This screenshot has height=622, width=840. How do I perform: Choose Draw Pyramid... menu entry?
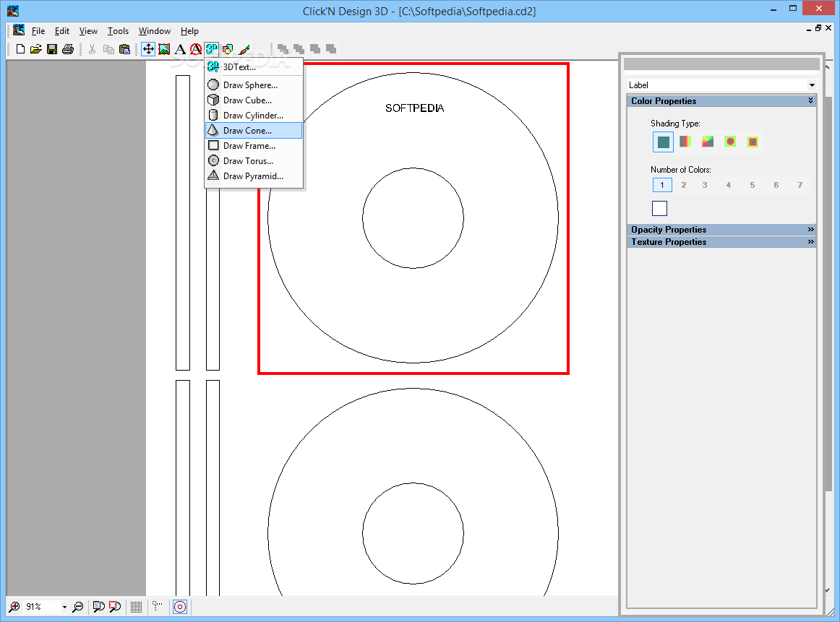(x=254, y=176)
